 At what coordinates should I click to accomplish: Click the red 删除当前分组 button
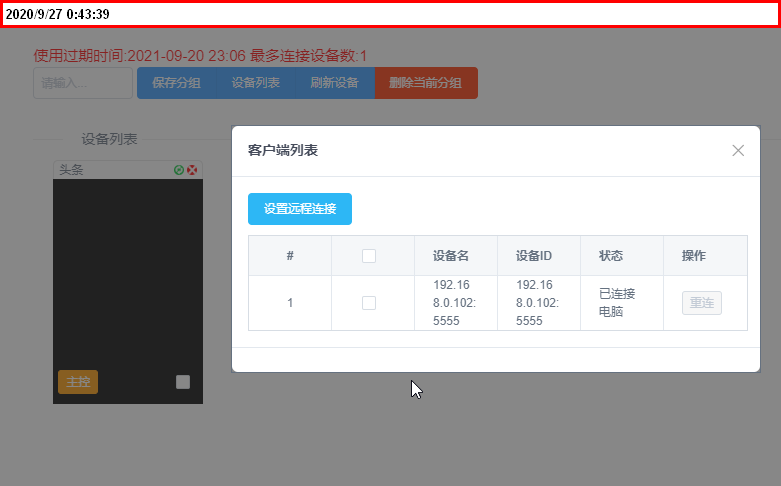[x=426, y=83]
